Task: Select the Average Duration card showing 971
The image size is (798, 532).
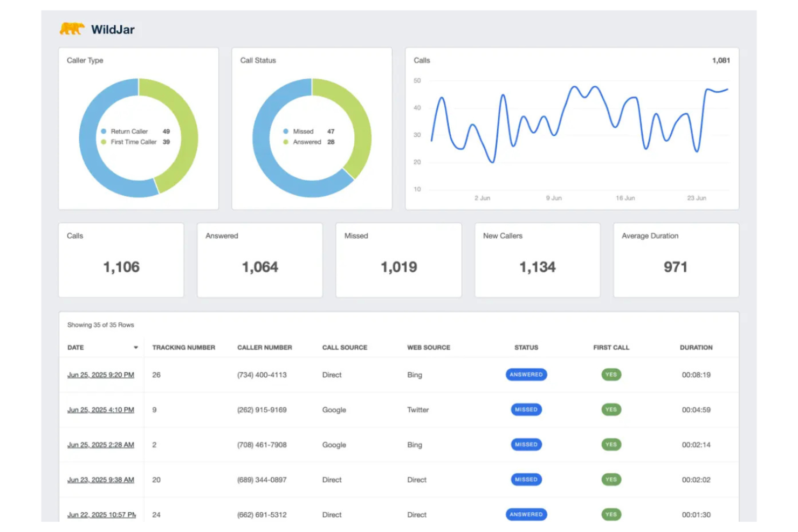Action: [676, 260]
